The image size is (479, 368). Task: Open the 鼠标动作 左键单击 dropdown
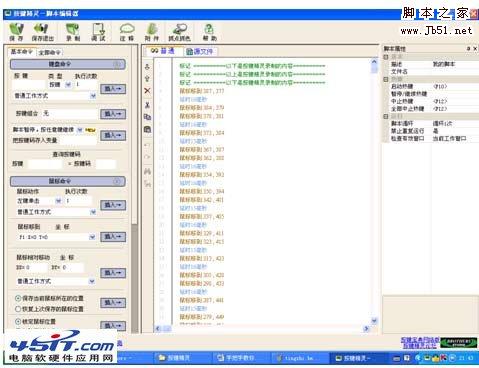point(58,201)
